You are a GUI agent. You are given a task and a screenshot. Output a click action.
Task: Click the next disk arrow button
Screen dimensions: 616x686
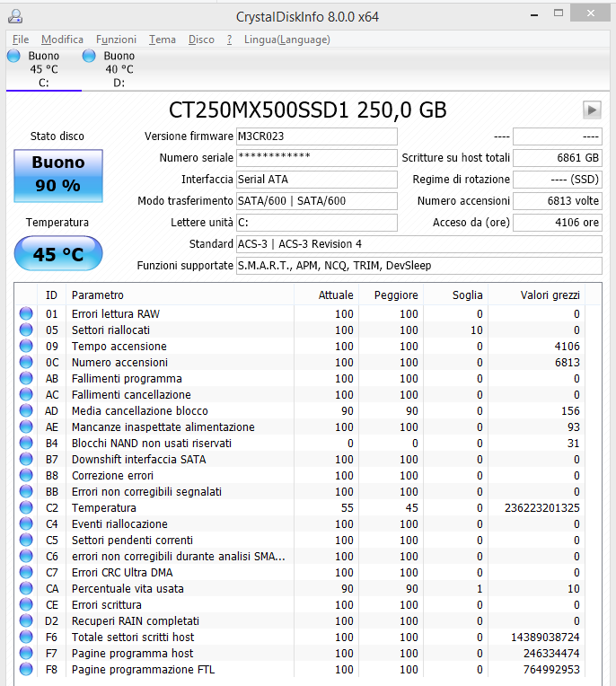pos(592,110)
